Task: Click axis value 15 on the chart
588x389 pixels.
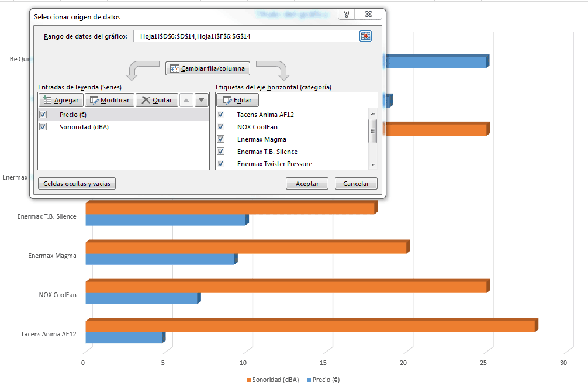Action: (323, 363)
